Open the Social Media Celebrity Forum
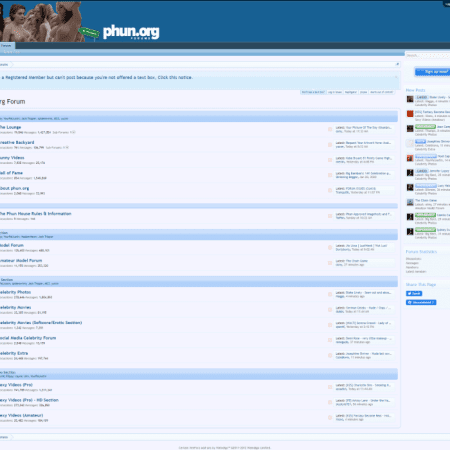The image size is (450, 450). point(28,338)
